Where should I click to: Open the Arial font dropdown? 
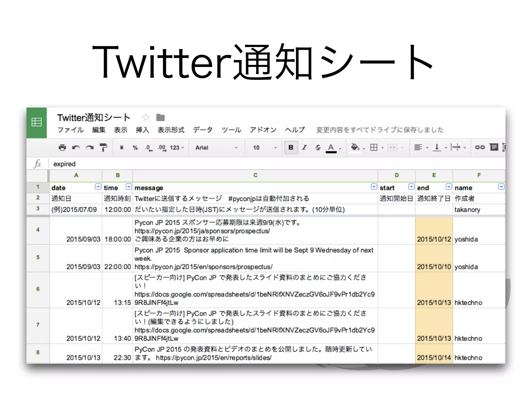[216, 148]
